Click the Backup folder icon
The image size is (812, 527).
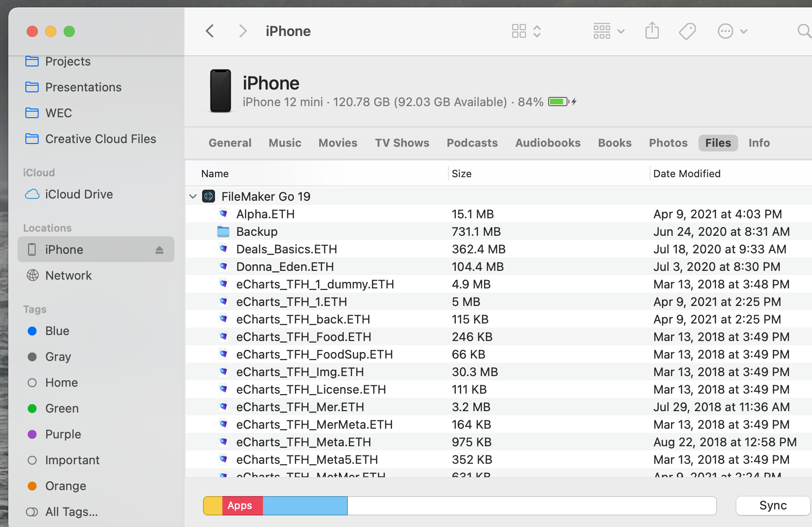(x=223, y=232)
